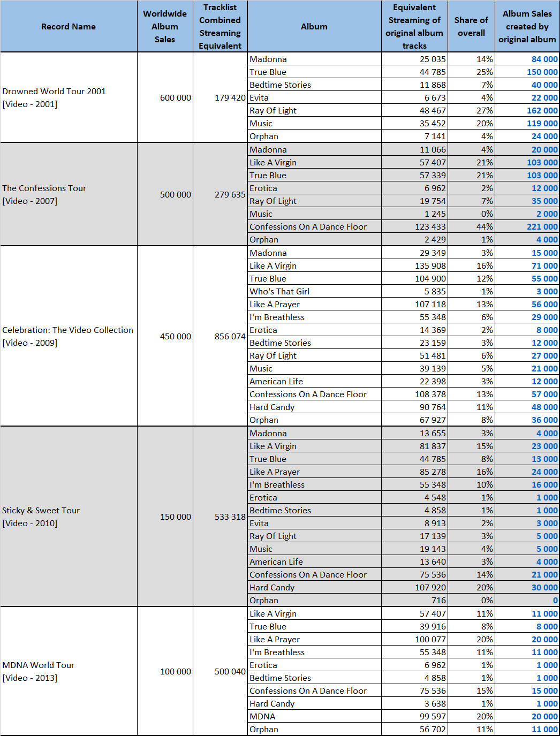Click the 'MDNA' album cell
The height and width of the screenshot is (736, 560).
point(314,716)
